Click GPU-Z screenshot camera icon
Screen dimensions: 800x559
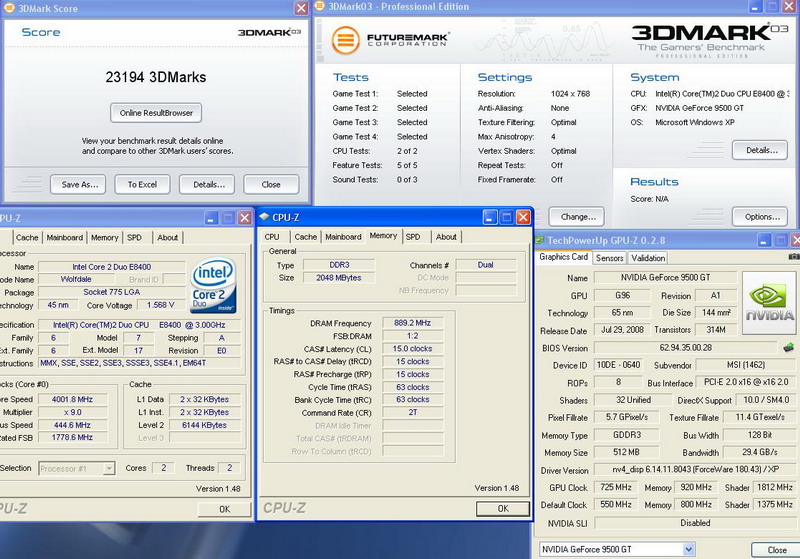tap(794, 257)
